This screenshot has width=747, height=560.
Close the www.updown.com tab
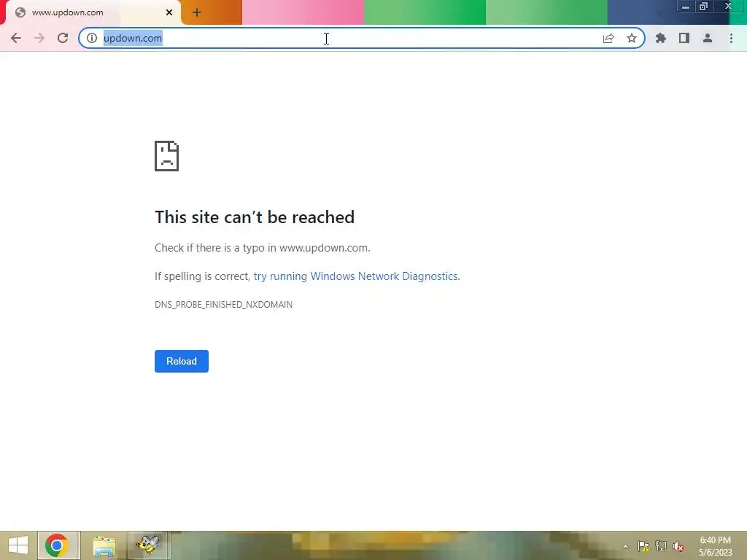(169, 13)
